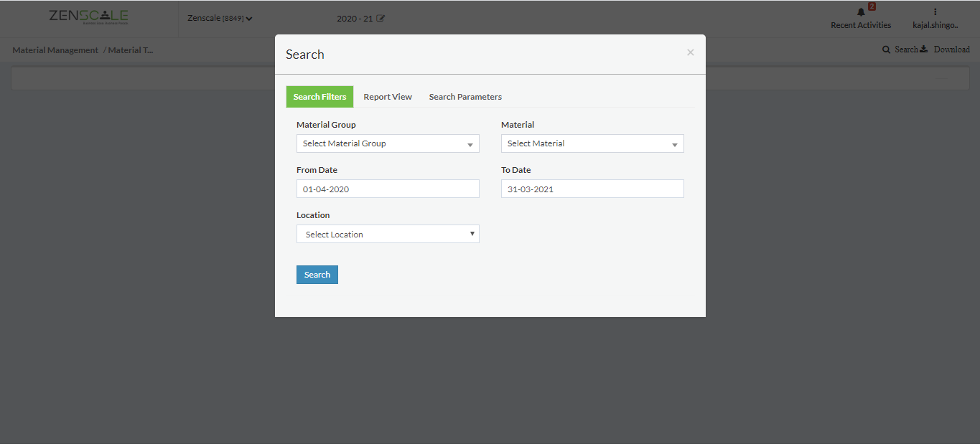Screen dimensions: 980x444
Task: Switch to the Report View tab
Action: (388, 97)
